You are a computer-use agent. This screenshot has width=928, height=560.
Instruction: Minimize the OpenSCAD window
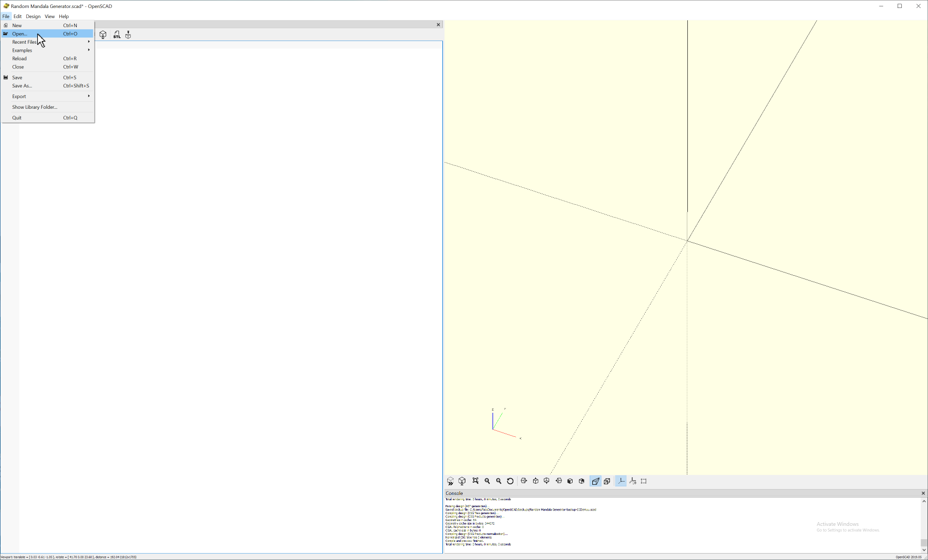pos(881,6)
